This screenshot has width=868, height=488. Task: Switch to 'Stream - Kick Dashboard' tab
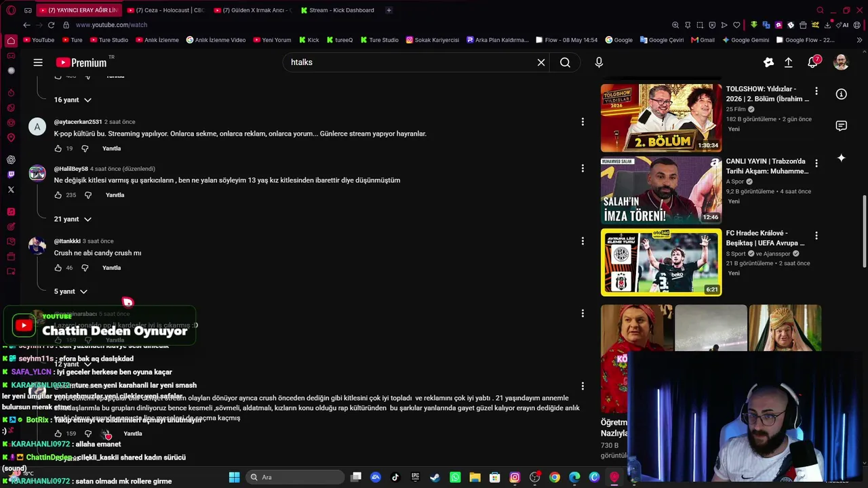[338, 10]
